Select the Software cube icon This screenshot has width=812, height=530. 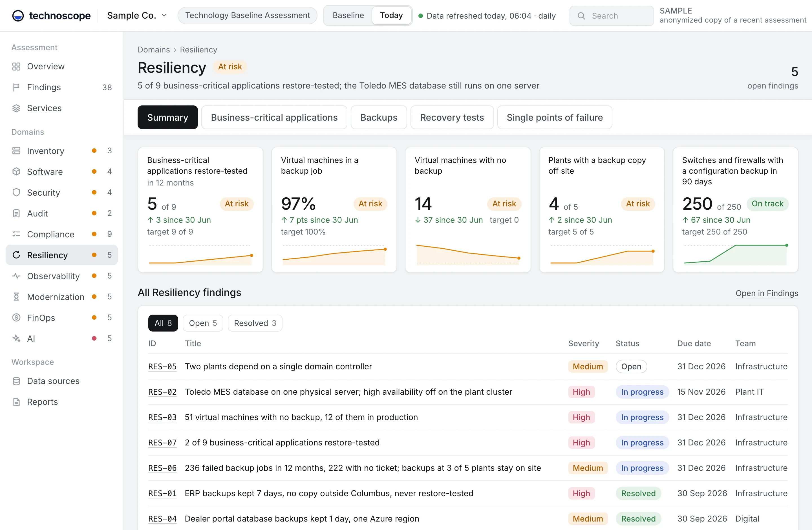click(16, 172)
